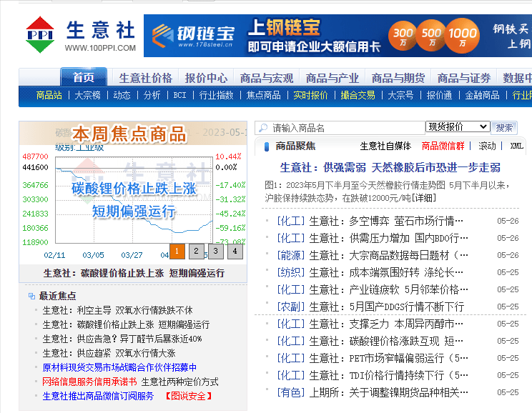Open the 网络信息服务信用承诺书 link
Viewport: 532px width, 413px height.
point(89,382)
